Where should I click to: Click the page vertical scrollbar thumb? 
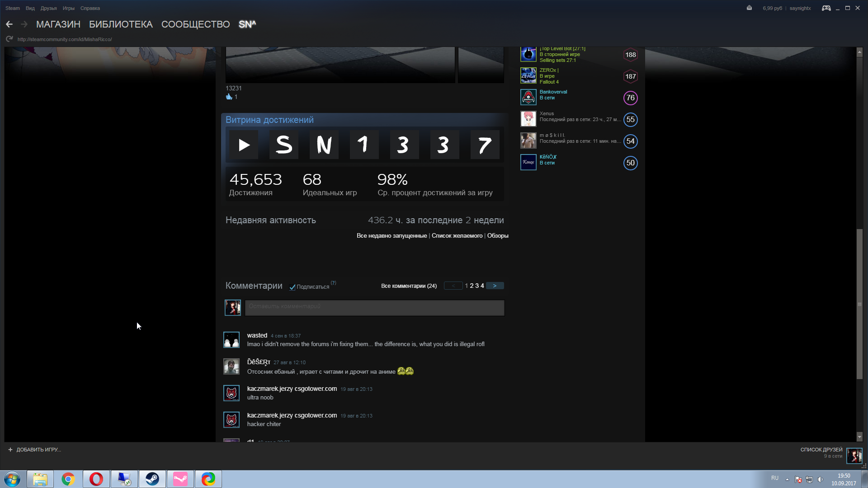[860, 305]
